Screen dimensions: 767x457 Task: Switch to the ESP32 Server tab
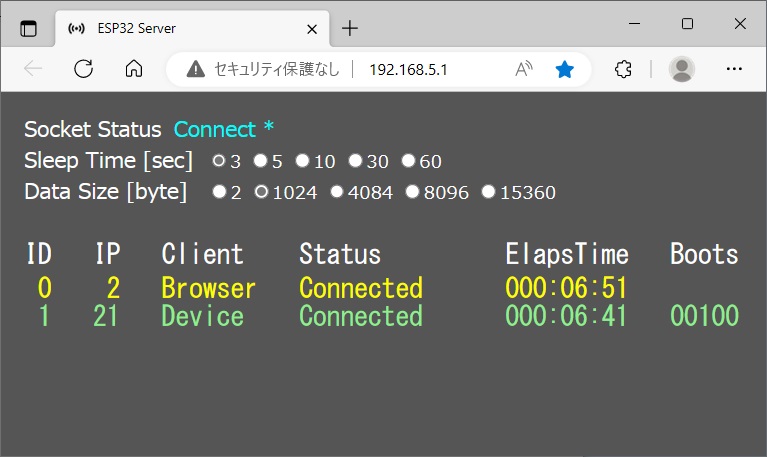(170, 28)
